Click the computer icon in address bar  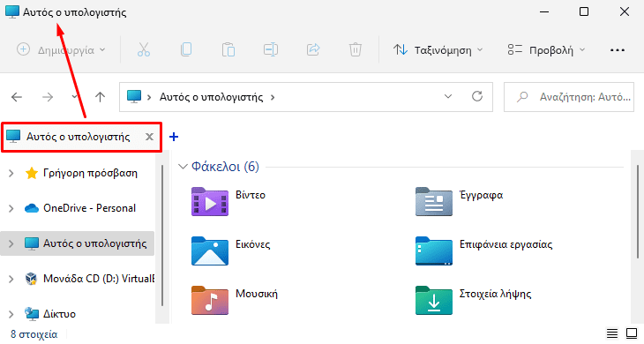[x=134, y=96]
